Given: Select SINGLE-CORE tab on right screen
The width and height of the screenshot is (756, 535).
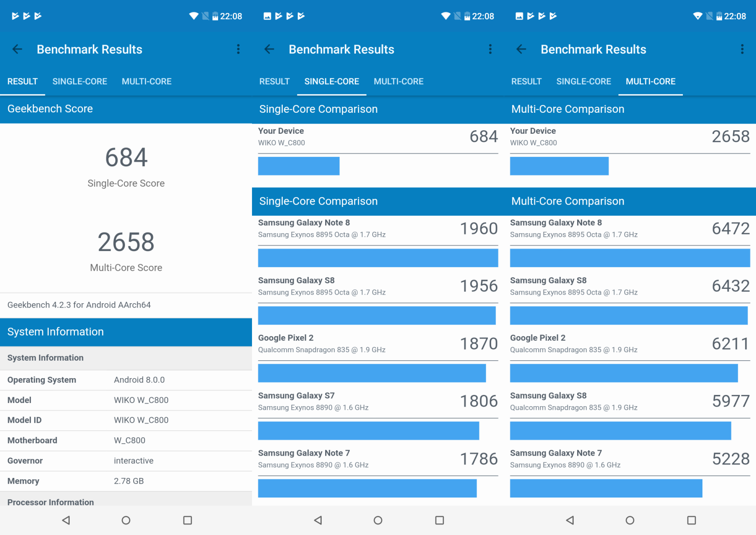Looking at the screenshot, I should pos(583,82).
